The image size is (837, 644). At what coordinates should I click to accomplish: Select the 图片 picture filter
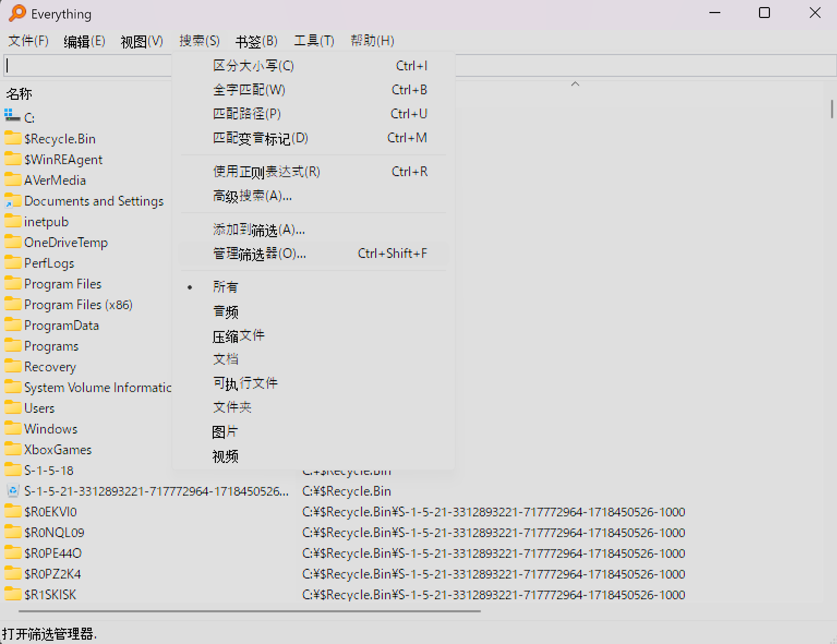[x=314, y=432]
